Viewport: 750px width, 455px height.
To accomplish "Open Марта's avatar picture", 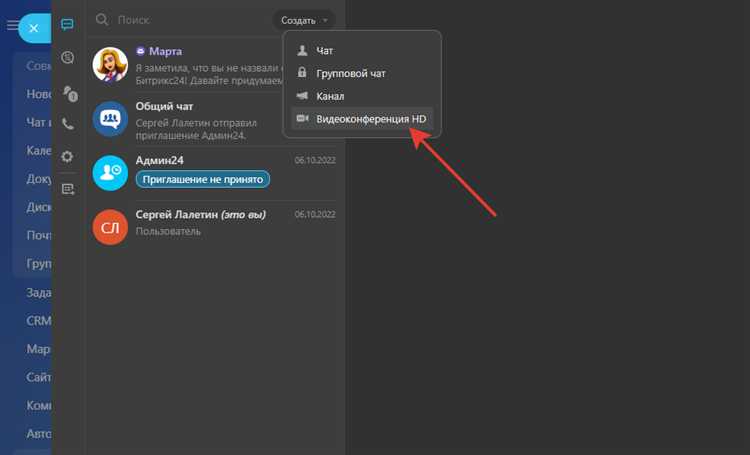I will pos(110,65).
